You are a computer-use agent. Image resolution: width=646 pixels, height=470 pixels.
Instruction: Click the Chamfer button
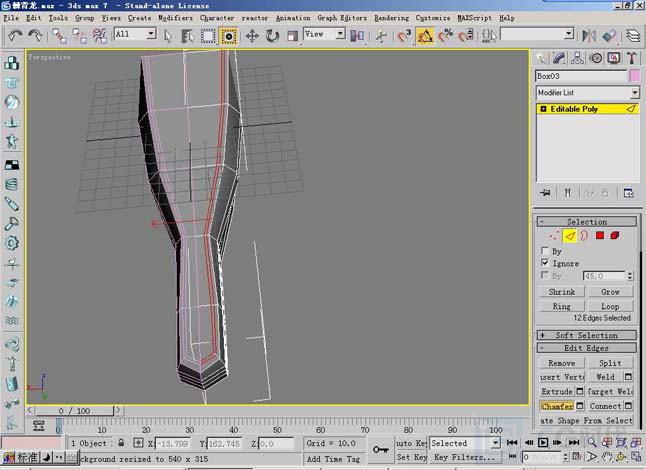click(x=557, y=406)
